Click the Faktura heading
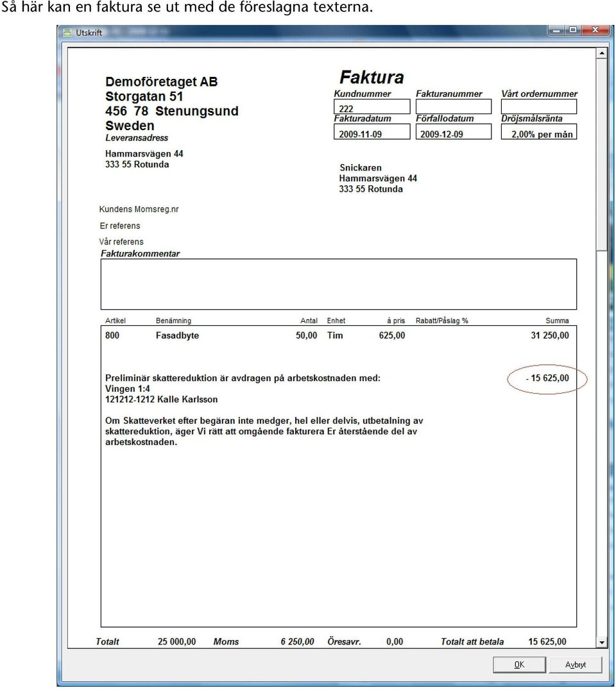The height and width of the screenshot is (690, 616). (x=372, y=78)
